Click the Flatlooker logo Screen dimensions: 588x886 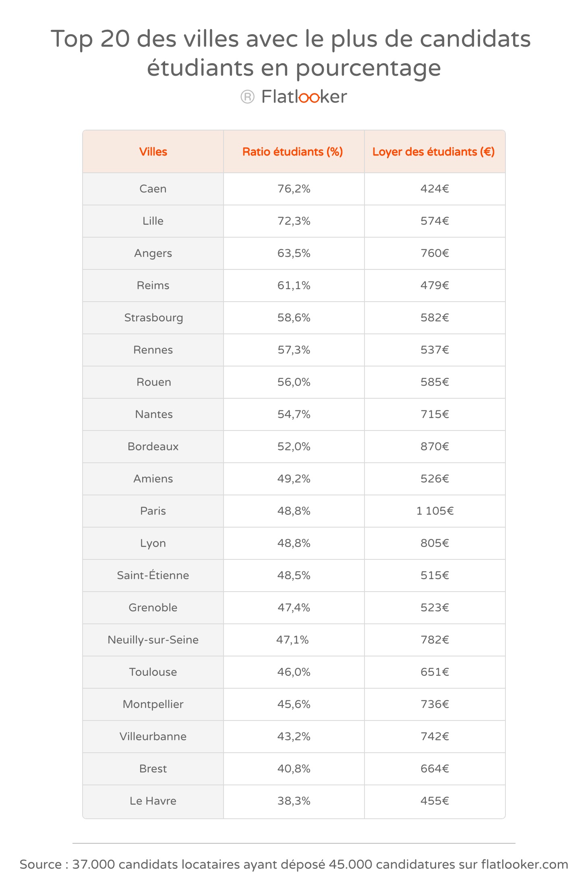pos(304,97)
